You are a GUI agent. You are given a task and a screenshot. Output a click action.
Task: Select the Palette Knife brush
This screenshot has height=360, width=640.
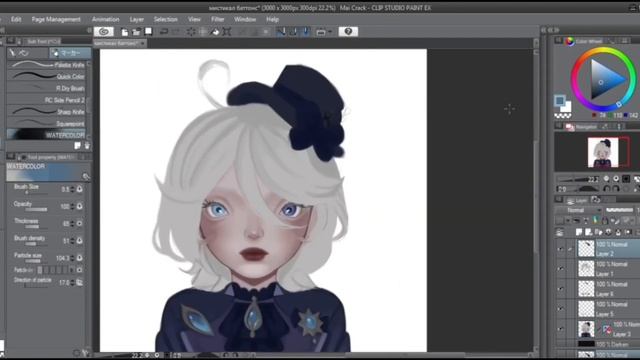click(x=47, y=65)
